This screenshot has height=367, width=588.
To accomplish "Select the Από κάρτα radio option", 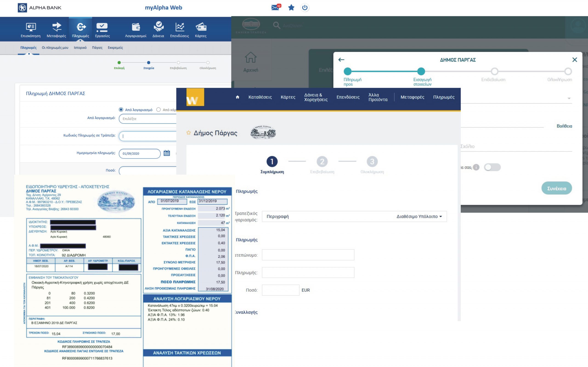I will tap(158, 109).
